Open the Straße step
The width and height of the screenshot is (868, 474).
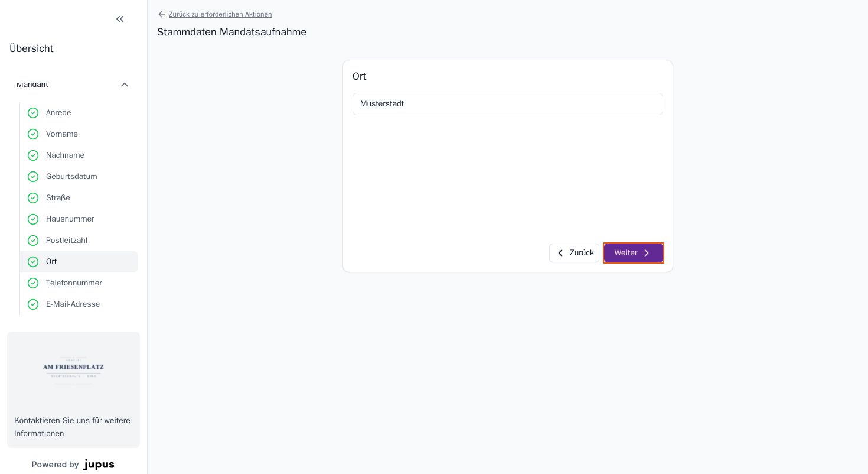(79, 198)
